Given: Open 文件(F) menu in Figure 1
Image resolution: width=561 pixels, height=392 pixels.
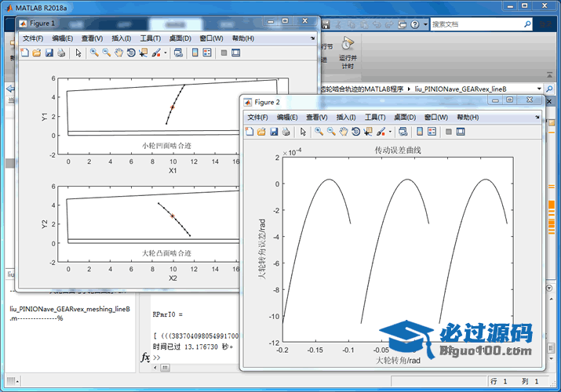Looking at the screenshot, I should 33,38.
